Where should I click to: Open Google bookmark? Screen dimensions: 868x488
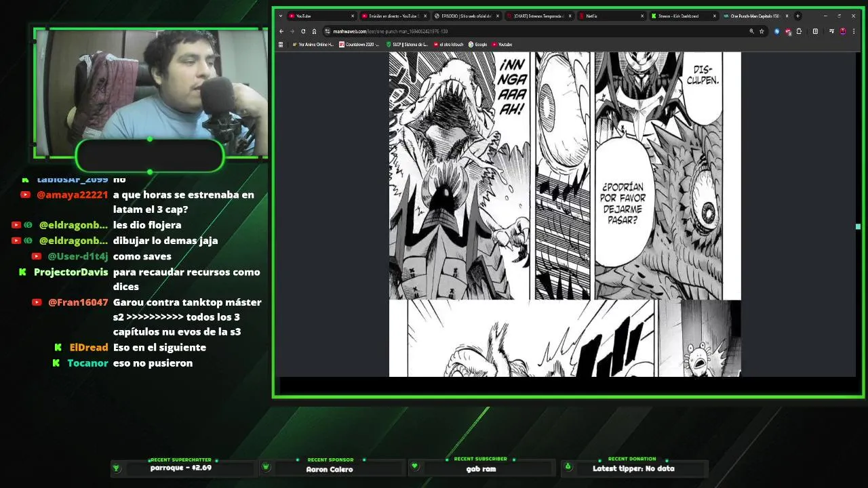point(478,45)
